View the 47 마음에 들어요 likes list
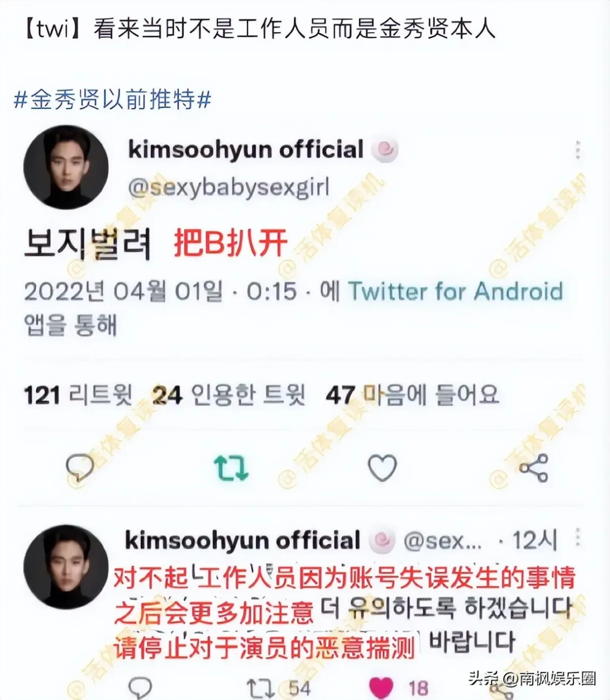Screen dimensions: 610x700 pos(412,395)
